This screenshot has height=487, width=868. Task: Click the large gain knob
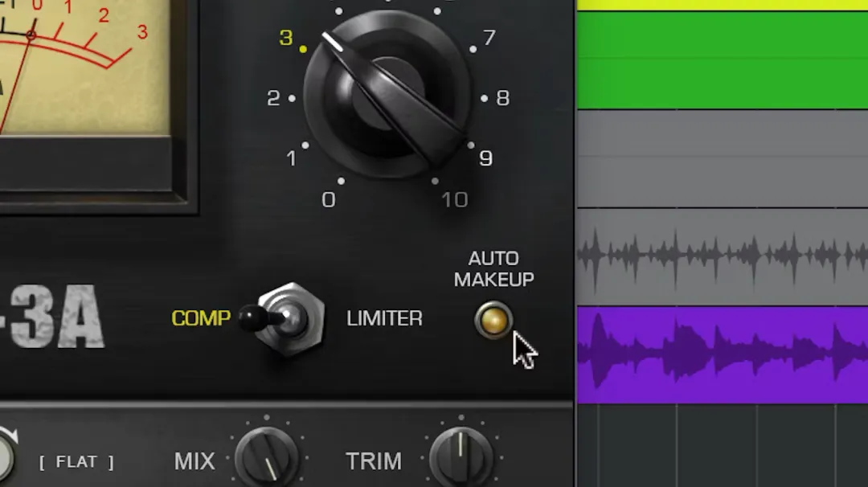click(x=387, y=94)
